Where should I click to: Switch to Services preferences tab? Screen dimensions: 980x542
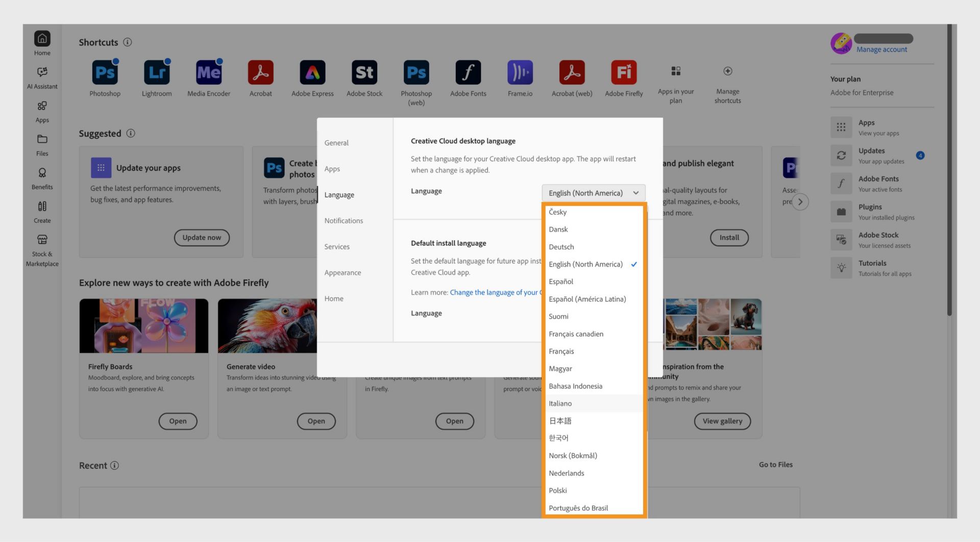(337, 247)
